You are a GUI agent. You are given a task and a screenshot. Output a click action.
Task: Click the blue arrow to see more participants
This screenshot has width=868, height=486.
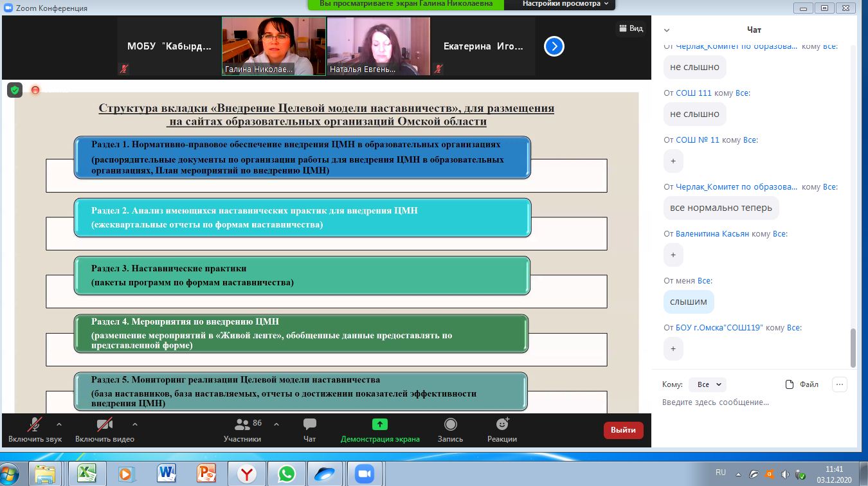click(x=554, y=46)
